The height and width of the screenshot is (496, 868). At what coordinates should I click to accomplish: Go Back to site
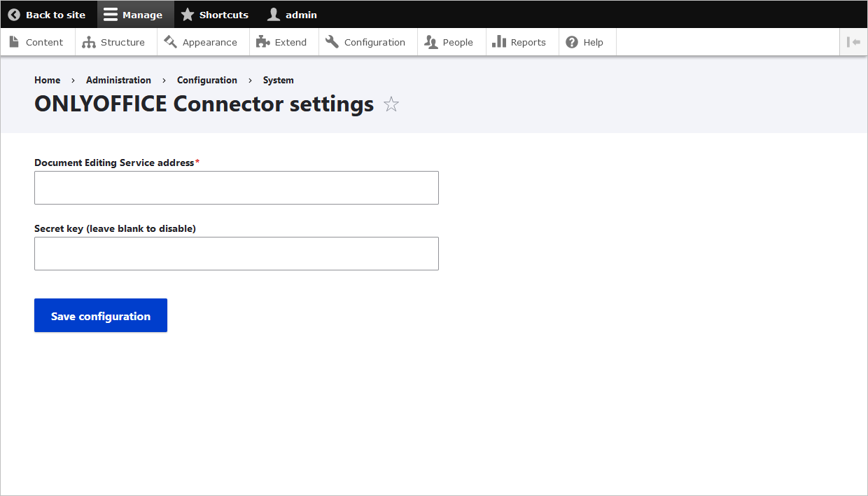pyautogui.click(x=48, y=14)
